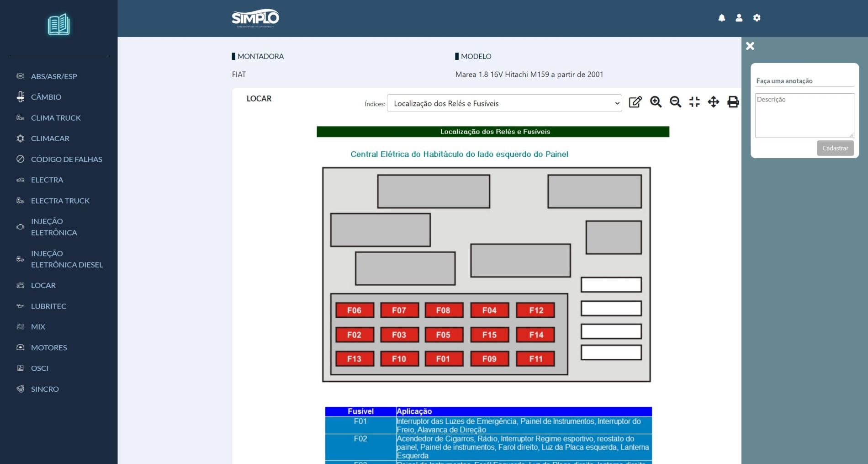Close the annotation side panel
Viewport: 868px width, 464px height.
click(750, 46)
